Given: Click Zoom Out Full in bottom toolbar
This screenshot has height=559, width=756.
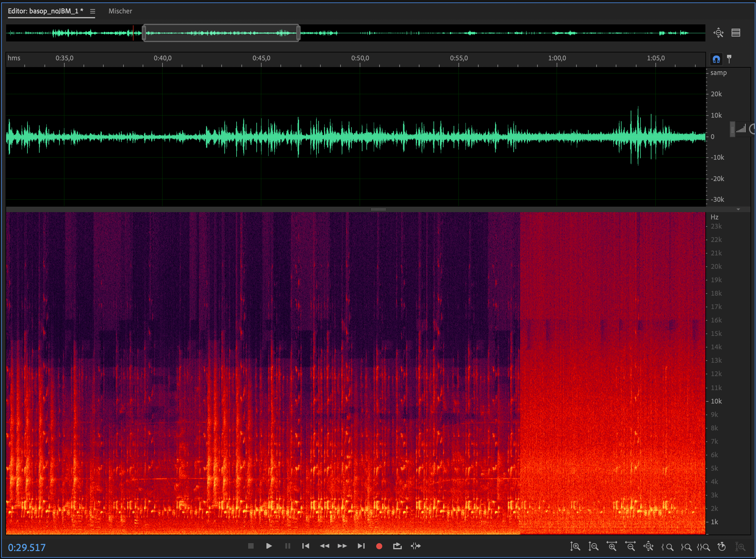Looking at the screenshot, I should click(648, 546).
